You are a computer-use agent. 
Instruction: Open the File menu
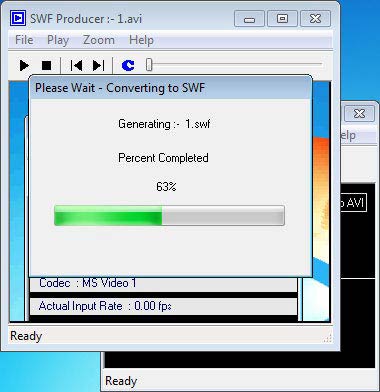[x=24, y=40]
